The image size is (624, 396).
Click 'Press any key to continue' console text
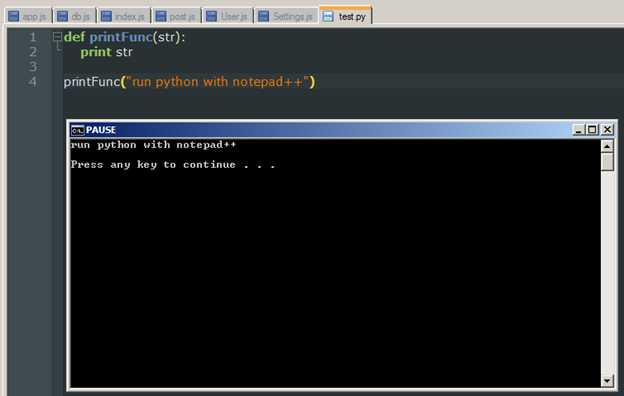click(x=153, y=165)
